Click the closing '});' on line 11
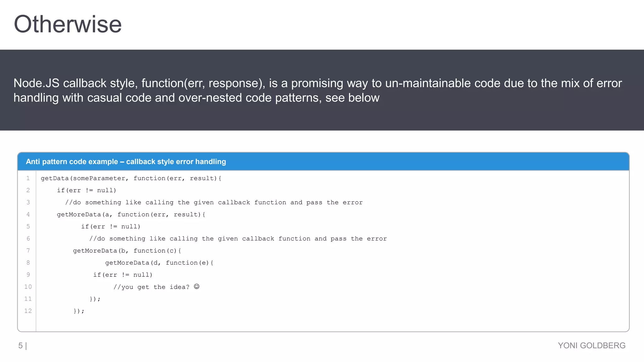The width and height of the screenshot is (644, 362). 95,299
